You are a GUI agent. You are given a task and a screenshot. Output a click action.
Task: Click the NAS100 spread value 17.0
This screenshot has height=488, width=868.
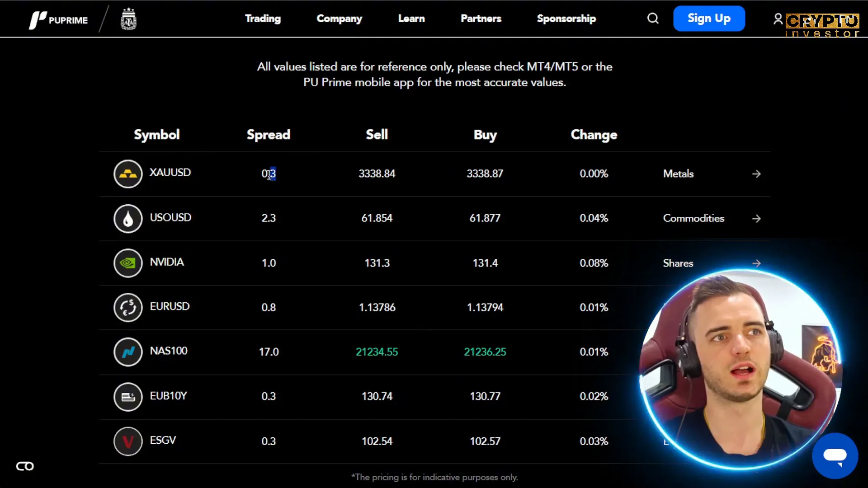(269, 352)
